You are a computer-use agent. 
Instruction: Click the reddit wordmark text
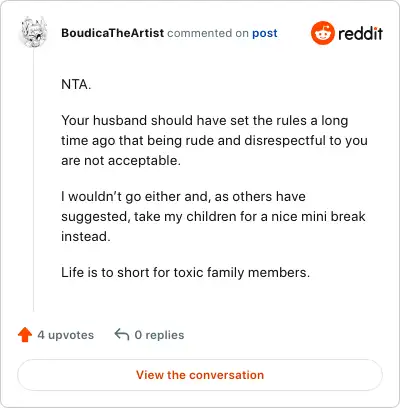pos(360,33)
